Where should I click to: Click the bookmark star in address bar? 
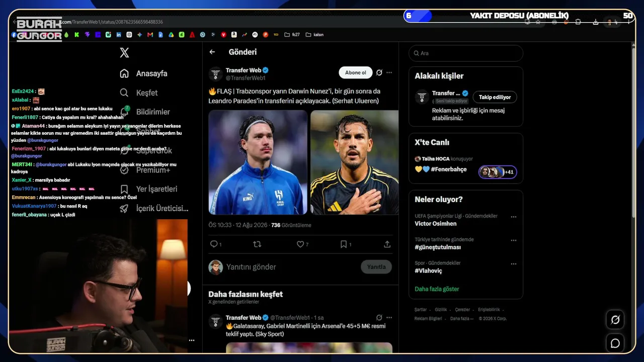(x=538, y=22)
